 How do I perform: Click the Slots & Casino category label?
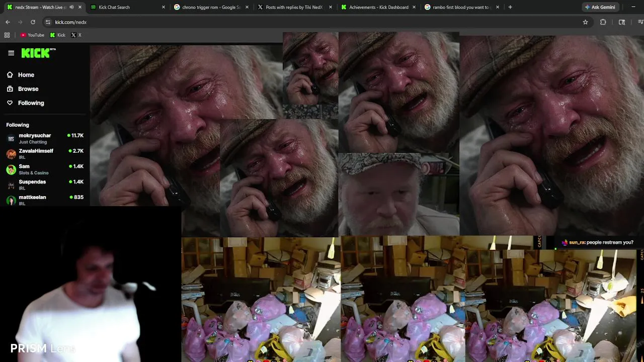[34, 173]
